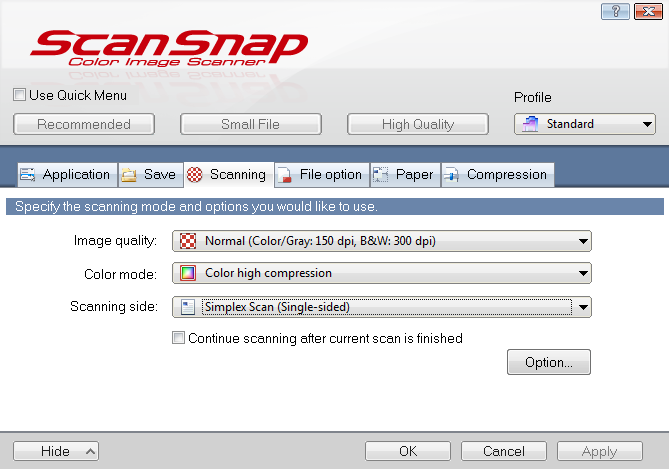Click the Standard profile name text
This screenshot has height=469, width=669.
pos(570,124)
